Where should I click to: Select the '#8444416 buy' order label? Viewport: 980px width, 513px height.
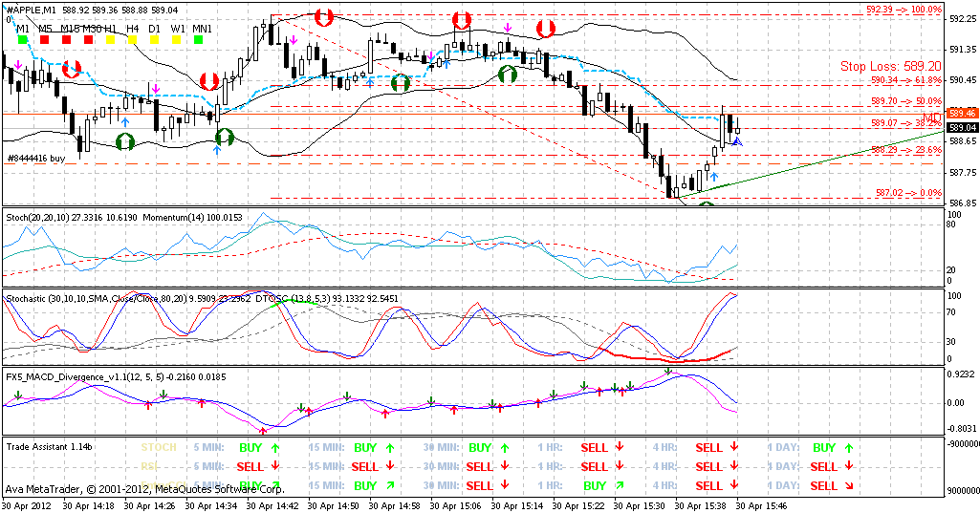pyautogui.click(x=36, y=159)
